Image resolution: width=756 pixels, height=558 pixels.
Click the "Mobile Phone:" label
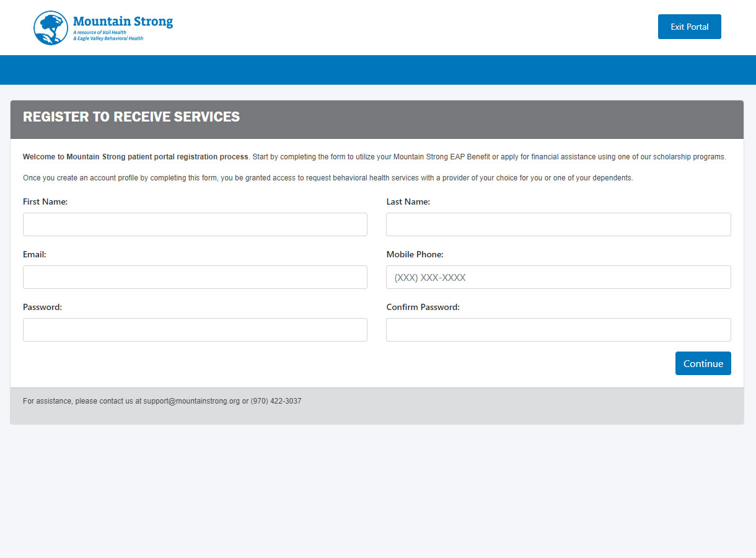pos(415,254)
